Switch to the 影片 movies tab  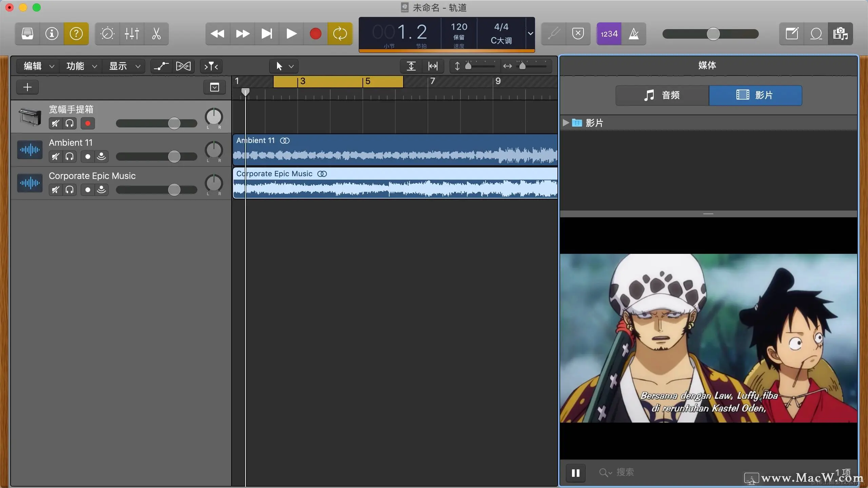click(755, 95)
